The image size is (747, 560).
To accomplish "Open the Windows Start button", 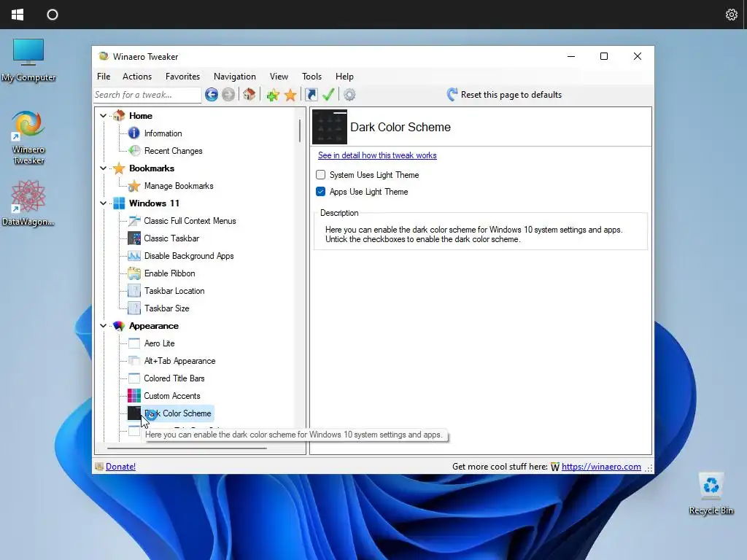I will click(18, 15).
